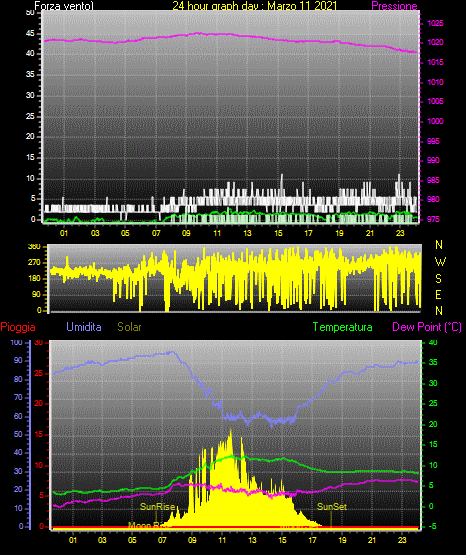Click the Solar legend label

coord(129,327)
